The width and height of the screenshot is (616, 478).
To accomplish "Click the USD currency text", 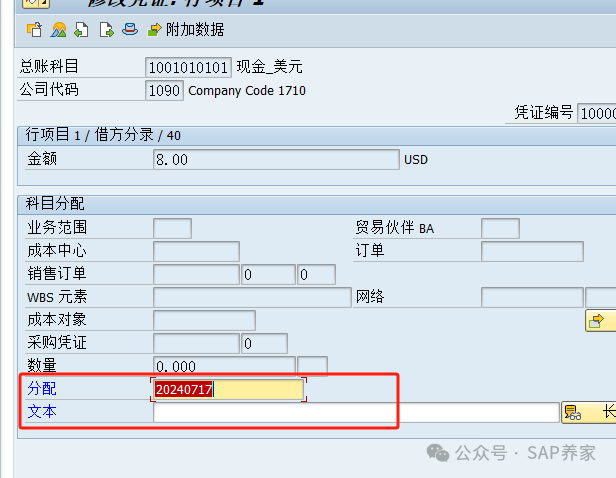I will click(416, 160).
